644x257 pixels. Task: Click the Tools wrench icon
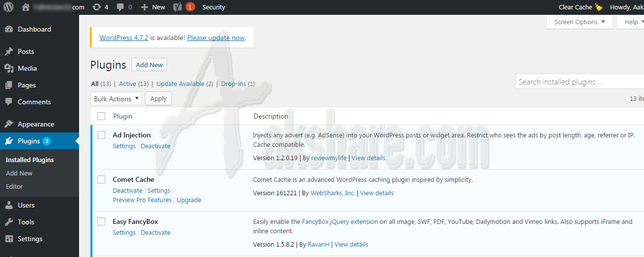click(9, 222)
